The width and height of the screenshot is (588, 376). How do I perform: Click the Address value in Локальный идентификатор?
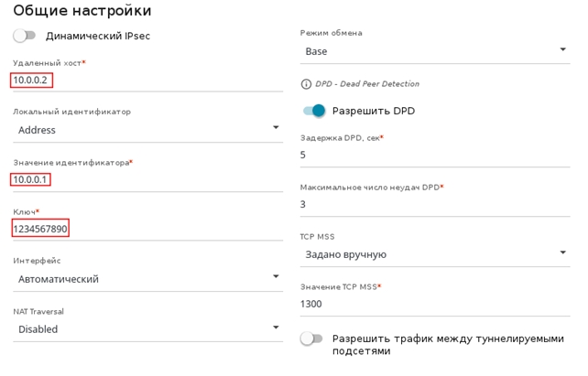38,130
